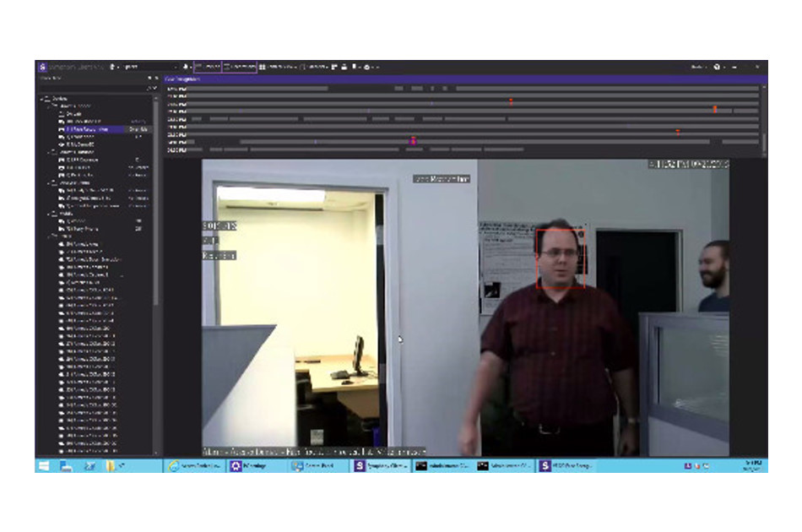The image size is (802, 532).
Task: Click the help icon at the top right
Action: (x=717, y=66)
